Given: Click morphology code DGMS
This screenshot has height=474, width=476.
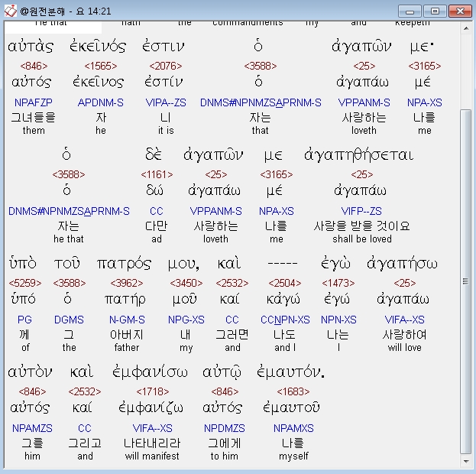Looking at the screenshot, I should [69, 320].
